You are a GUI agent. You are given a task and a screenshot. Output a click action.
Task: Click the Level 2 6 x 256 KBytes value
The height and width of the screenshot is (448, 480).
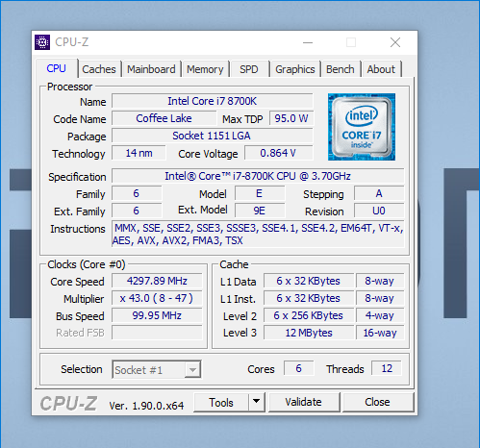click(309, 315)
